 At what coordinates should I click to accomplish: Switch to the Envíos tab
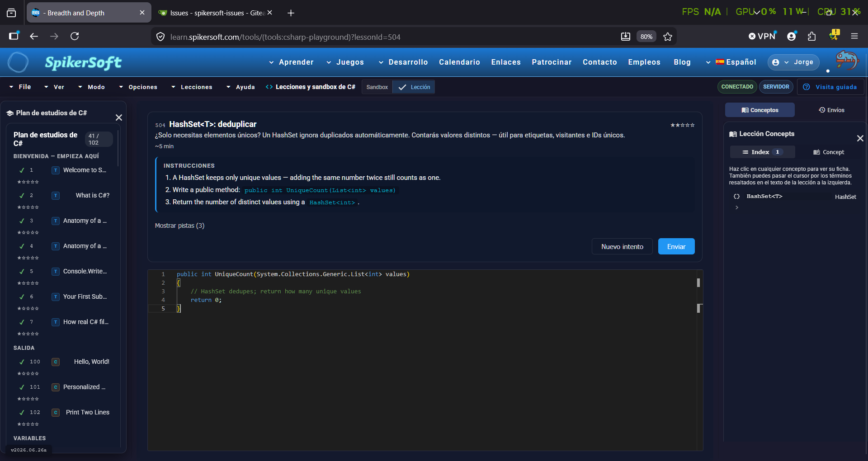click(x=831, y=110)
